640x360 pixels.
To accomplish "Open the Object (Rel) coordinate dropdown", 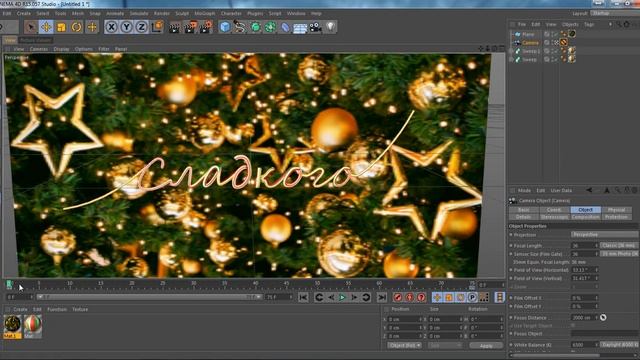I will click(x=404, y=346).
